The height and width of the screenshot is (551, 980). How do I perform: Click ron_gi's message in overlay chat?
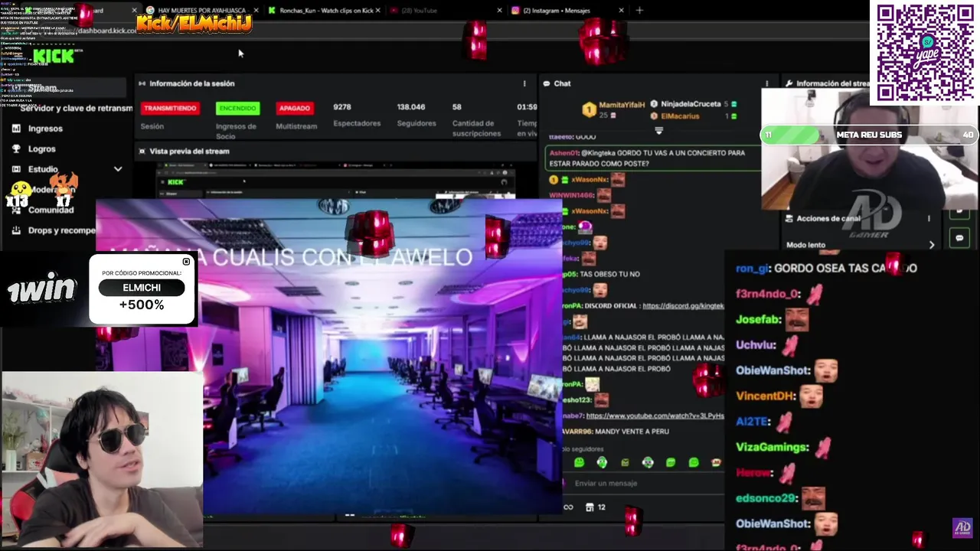[826, 268]
